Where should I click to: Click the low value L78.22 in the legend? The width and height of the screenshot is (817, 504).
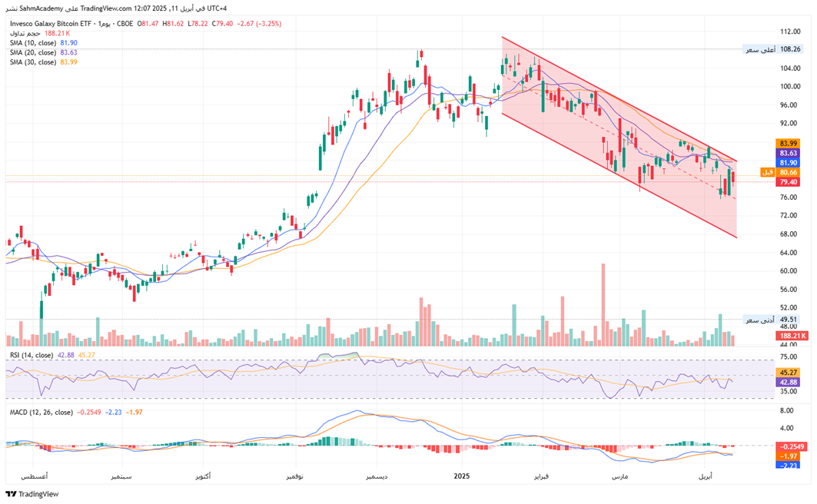click(198, 23)
